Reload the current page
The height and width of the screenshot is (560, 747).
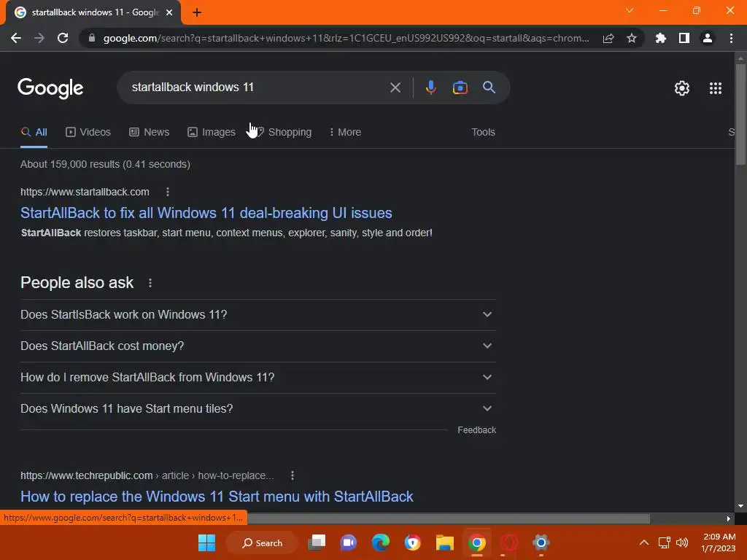click(x=63, y=38)
